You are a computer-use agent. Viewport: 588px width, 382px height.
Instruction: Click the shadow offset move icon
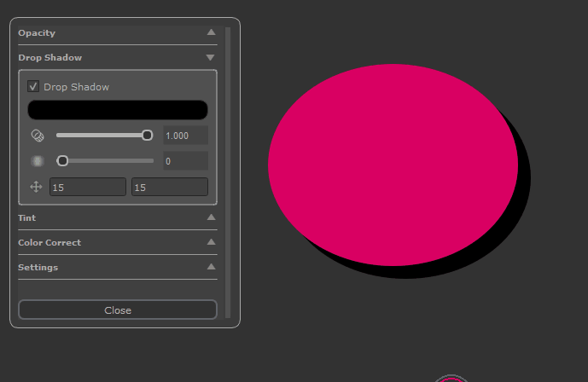tap(37, 187)
